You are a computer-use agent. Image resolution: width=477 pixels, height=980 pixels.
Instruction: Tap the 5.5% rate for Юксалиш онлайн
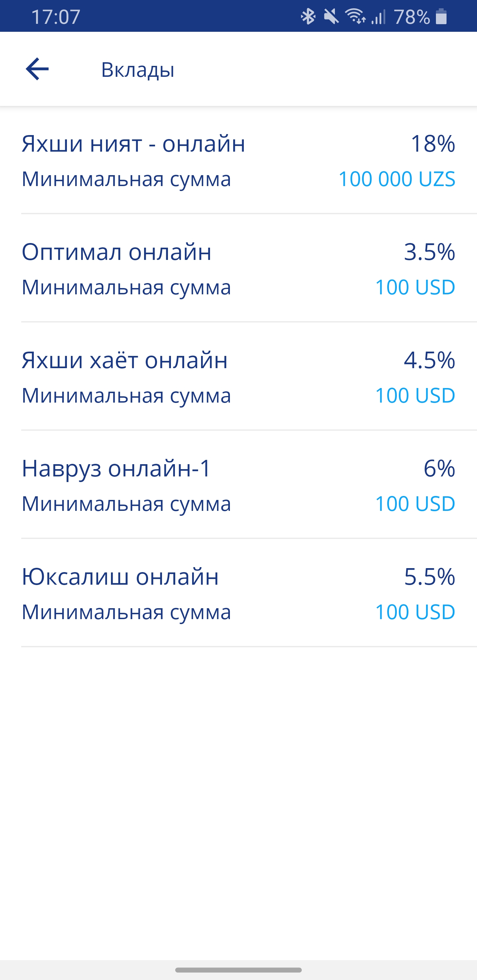point(429,577)
